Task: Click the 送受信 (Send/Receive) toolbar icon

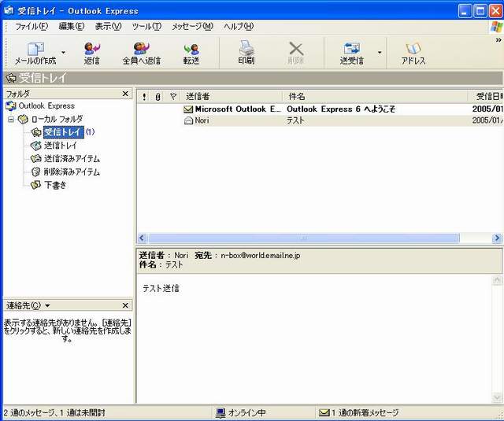Action: (x=352, y=49)
